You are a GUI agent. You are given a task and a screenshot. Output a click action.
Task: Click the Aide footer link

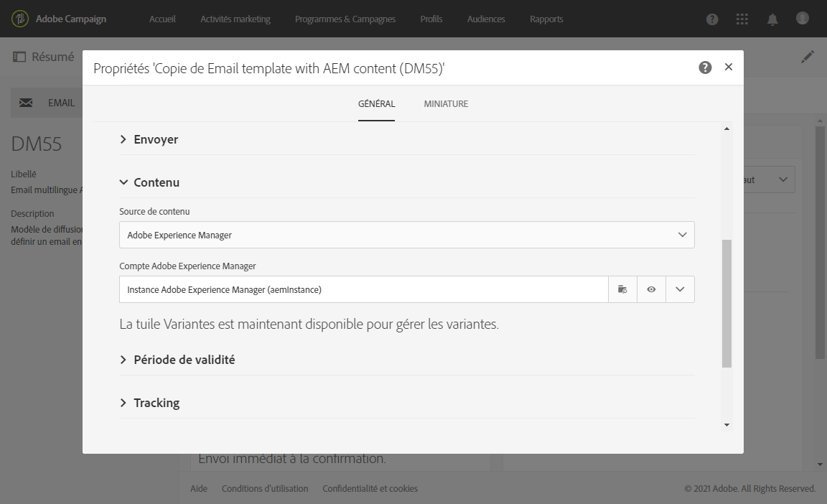point(199,489)
